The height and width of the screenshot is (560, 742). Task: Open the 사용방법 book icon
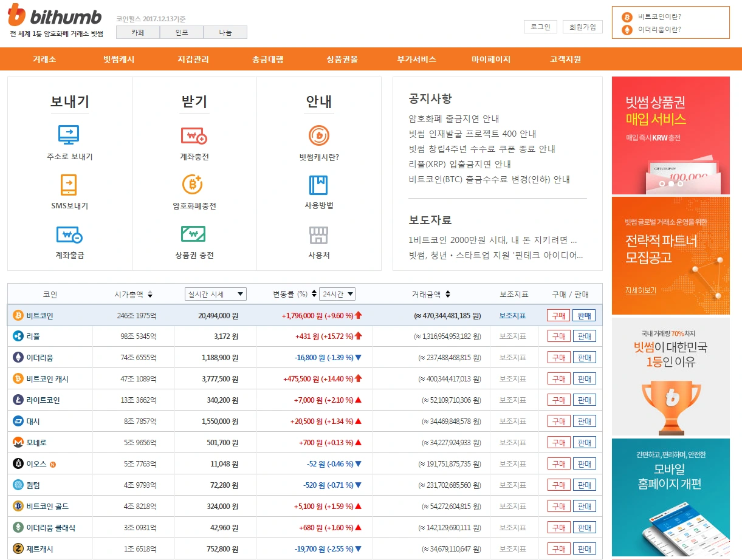(x=318, y=185)
